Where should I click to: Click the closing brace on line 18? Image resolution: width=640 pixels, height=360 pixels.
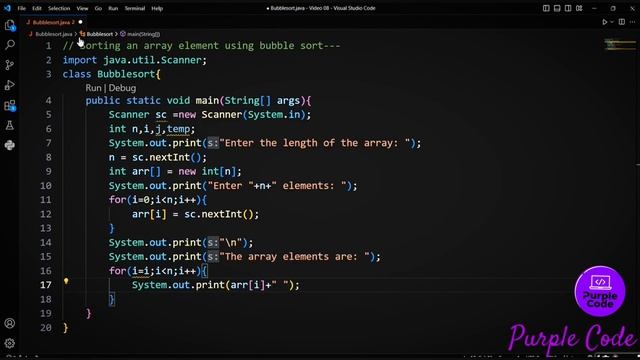pos(111,300)
